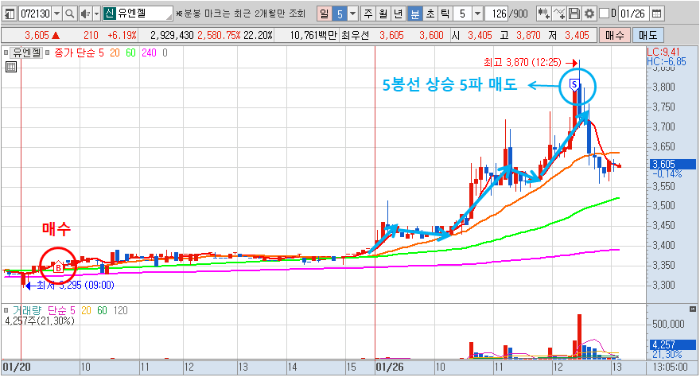
Task: Open chart settings with the gear icon
Action: point(590,14)
